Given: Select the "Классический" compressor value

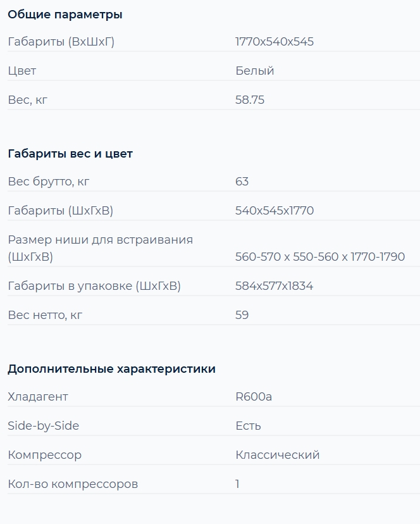Looking at the screenshot, I should (278, 455).
